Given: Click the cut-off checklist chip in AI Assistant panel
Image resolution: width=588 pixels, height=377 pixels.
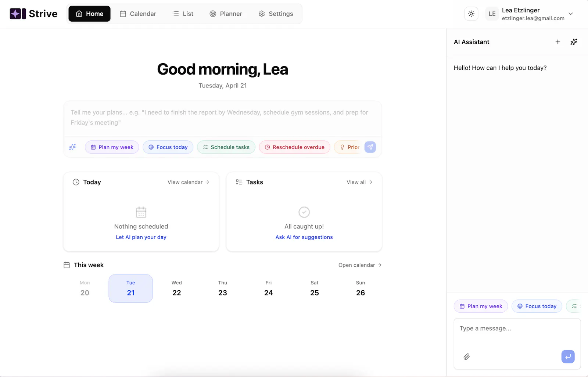Looking at the screenshot, I should 574,306.
